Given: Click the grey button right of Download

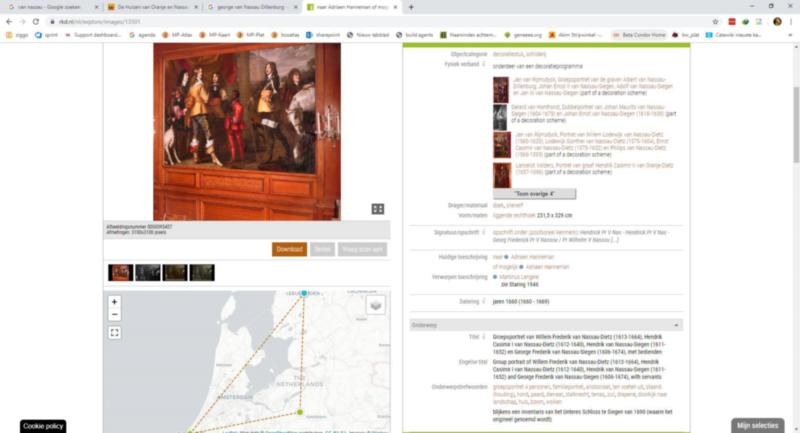Looking at the screenshot, I should pyautogui.click(x=322, y=249).
